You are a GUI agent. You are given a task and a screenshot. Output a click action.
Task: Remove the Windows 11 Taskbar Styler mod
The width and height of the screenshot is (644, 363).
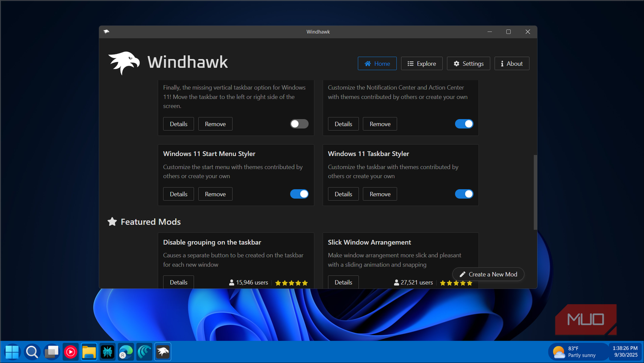click(380, 194)
